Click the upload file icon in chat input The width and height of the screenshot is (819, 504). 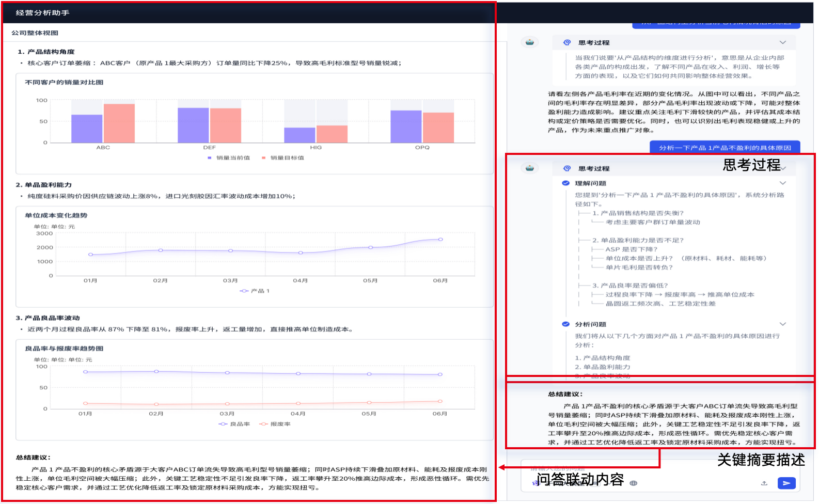point(764,483)
